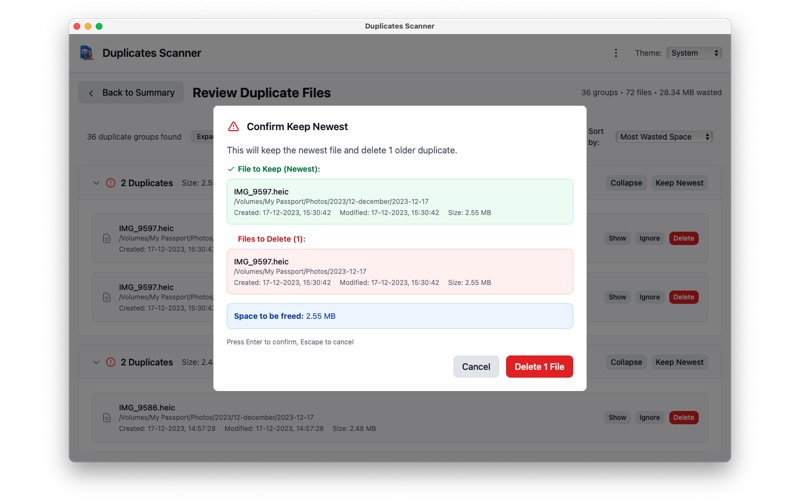Viewport: 800px width, 500px height.
Task: Click the file icon of first IMG_9597.heic row
Action: pyautogui.click(x=107, y=238)
